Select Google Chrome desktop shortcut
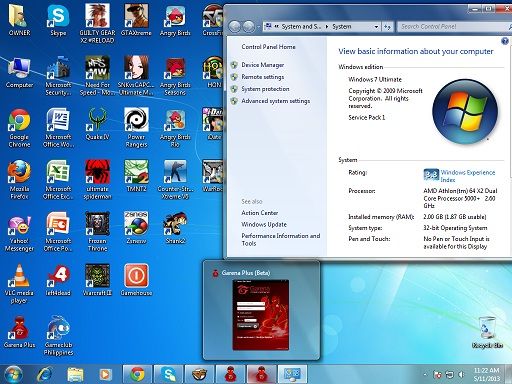This screenshot has height=384, width=512. [19, 128]
